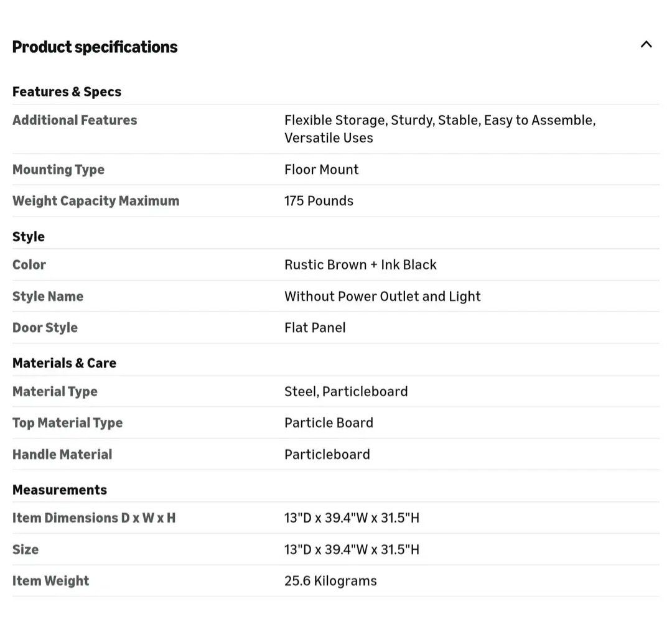
Task: Click the Steel, Particleboard material value
Action: (346, 392)
